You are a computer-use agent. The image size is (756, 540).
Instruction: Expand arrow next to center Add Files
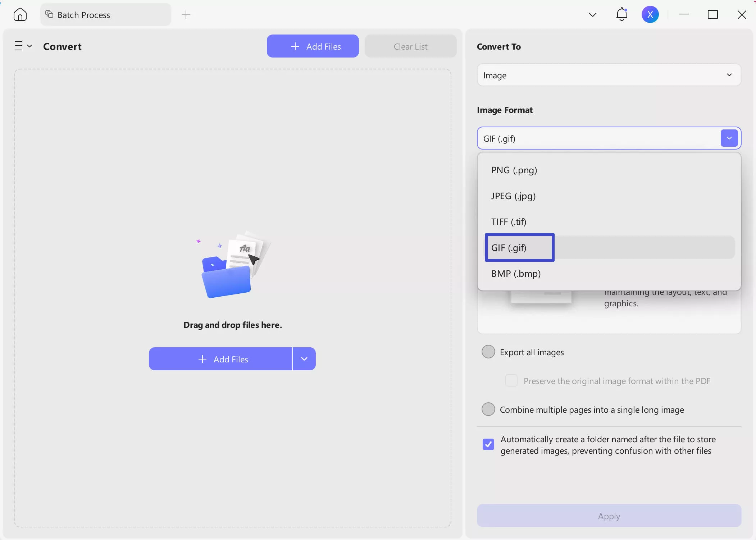pyautogui.click(x=304, y=359)
